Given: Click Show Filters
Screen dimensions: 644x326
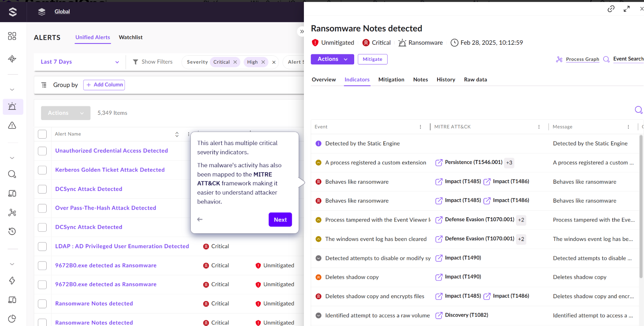Looking at the screenshot, I should tap(153, 62).
